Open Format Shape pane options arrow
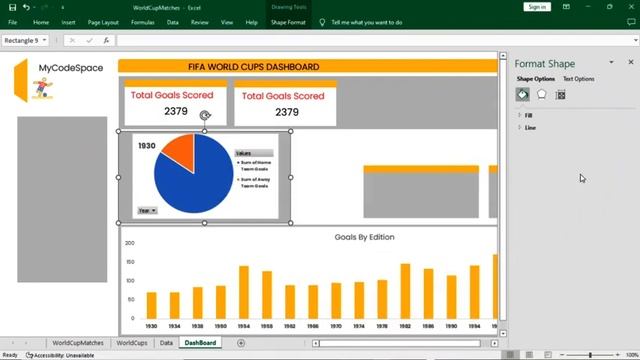This screenshot has width=640, height=360. click(x=611, y=62)
